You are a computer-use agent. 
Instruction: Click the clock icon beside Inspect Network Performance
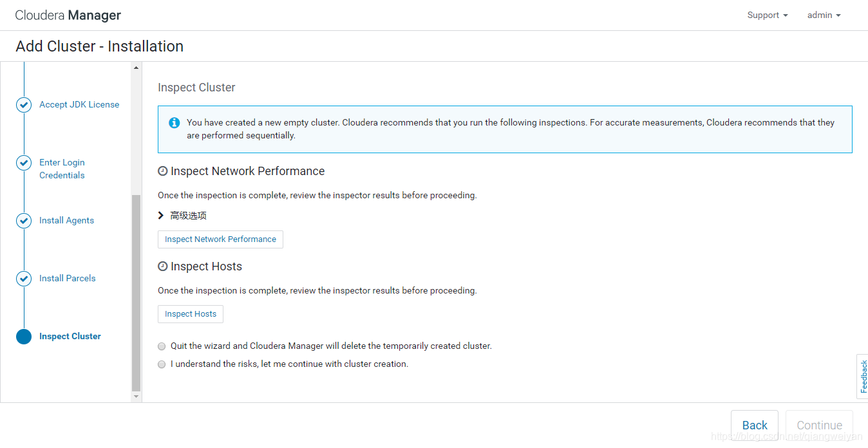[163, 171]
